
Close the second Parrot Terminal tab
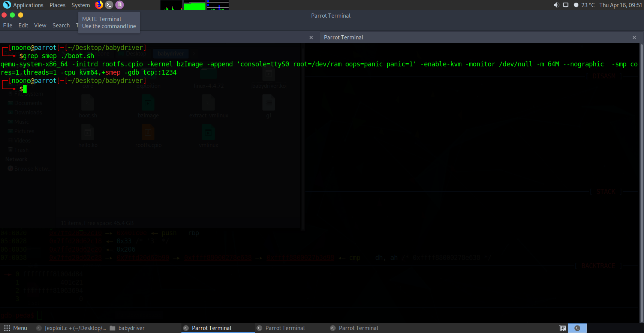(634, 37)
